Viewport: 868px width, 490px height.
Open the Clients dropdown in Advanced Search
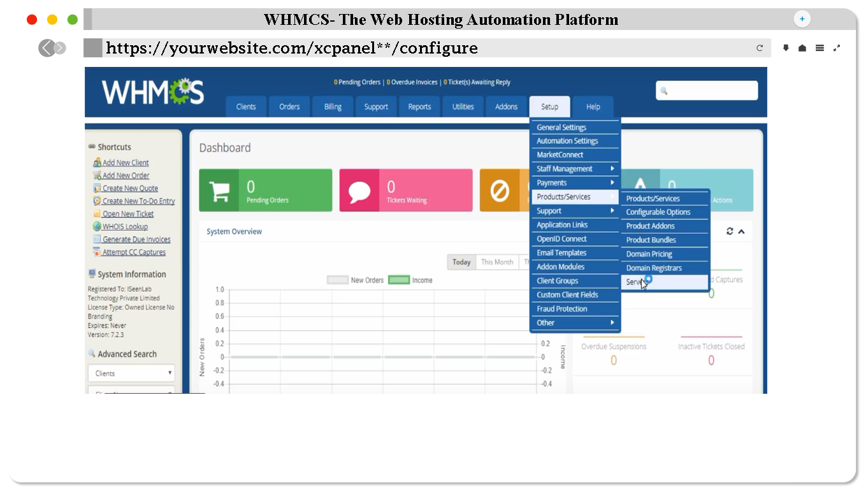click(x=131, y=373)
